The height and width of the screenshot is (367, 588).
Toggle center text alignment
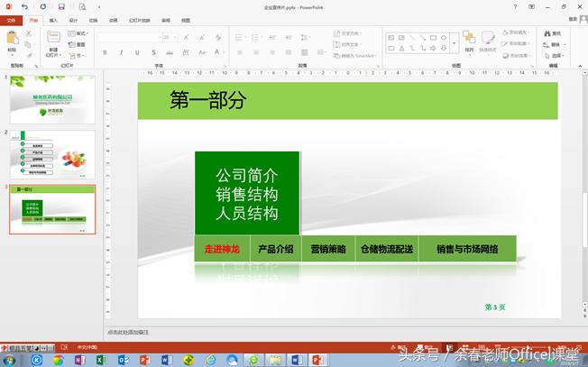pyautogui.click(x=256, y=52)
